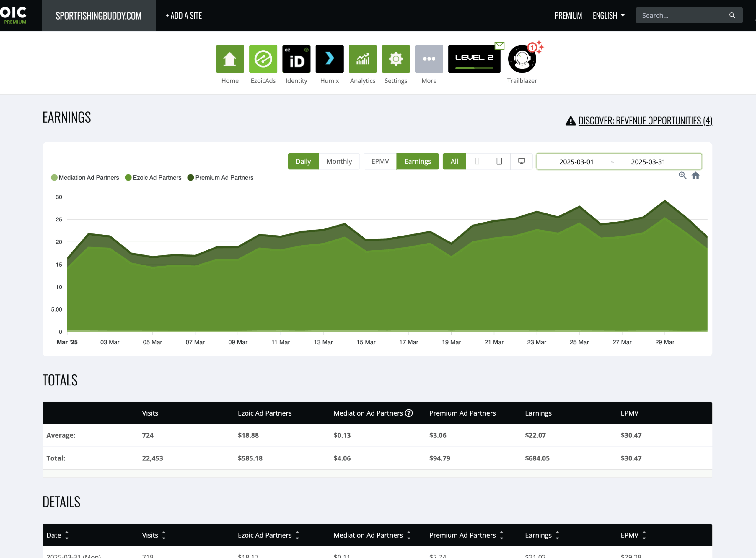Click total earnings value $684.05
Image resolution: width=756 pixels, height=558 pixels.
click(x=537, y=458)
